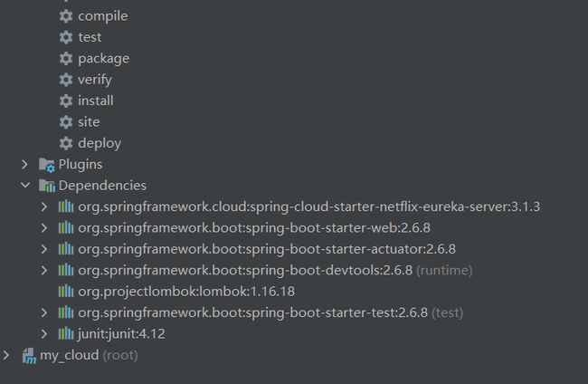Click the gear icon next to install
This screenshot has width=588, height=384.
tap(66, 101)
